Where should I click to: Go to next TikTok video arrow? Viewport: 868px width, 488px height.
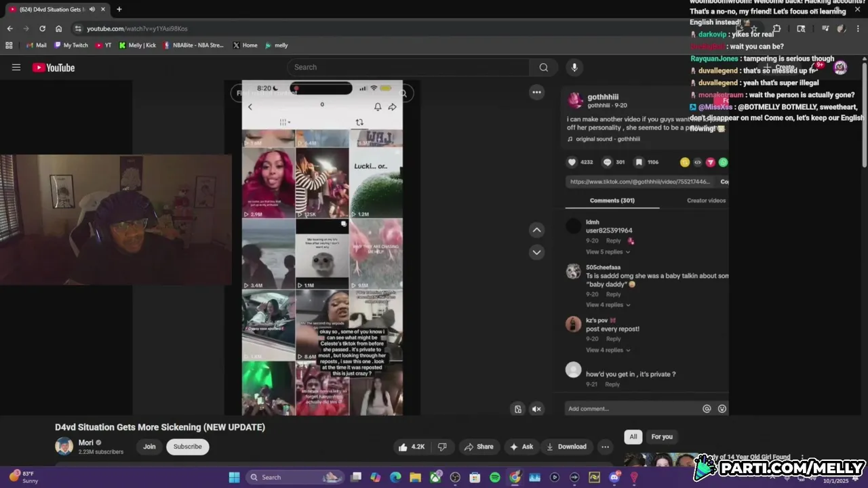click(x=536, y=252)
